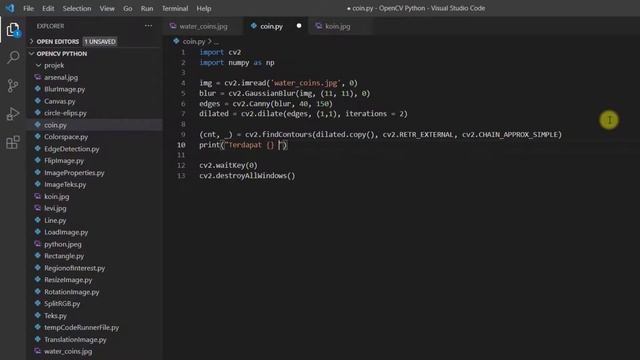Click cv2.waitKey(0) on line 12

click(x=228, y=165)
